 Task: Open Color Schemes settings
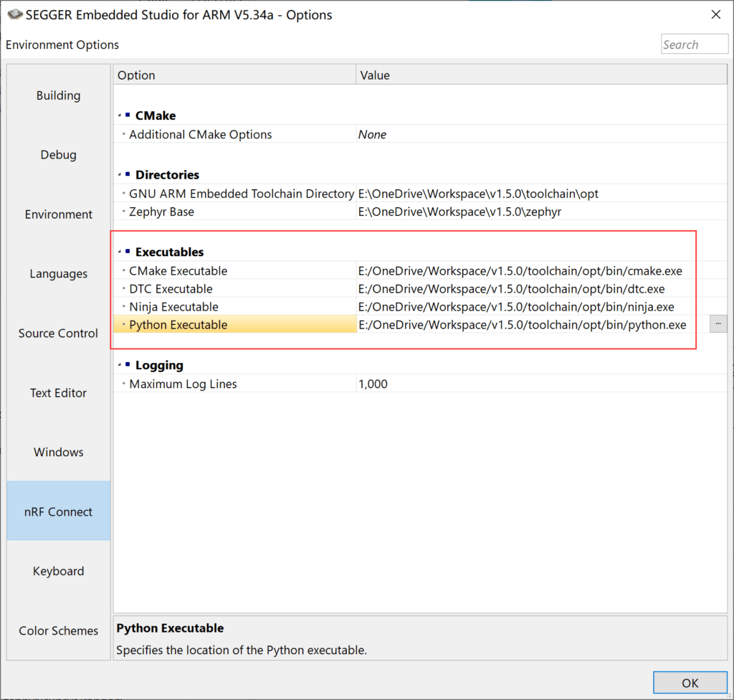[x=59, y=631]
